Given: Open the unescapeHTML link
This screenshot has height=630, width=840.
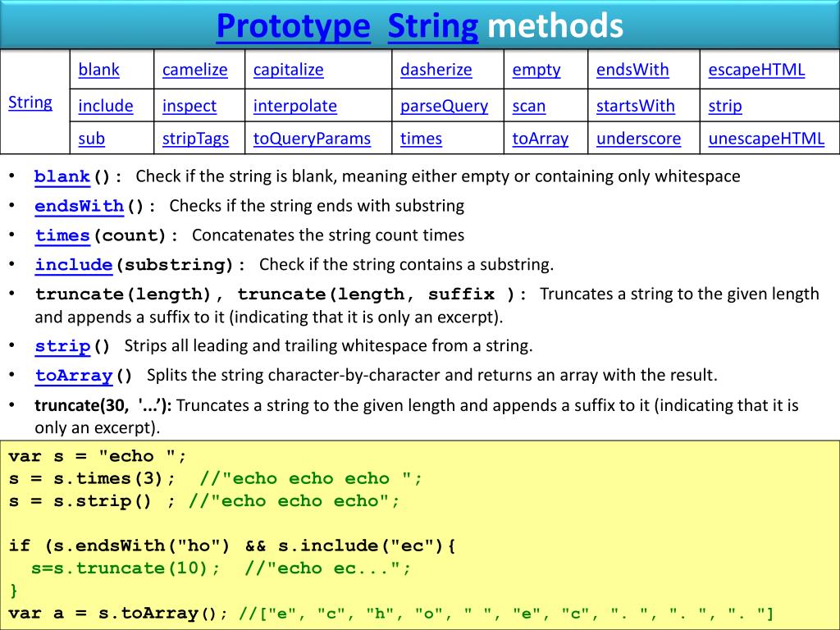Looking at the screenshot, I should tap(766, 139).
